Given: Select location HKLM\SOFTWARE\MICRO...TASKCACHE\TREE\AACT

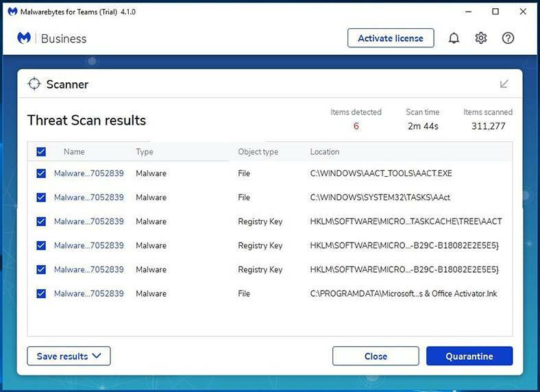Looking at the screenshot, I should coord(406,221).
